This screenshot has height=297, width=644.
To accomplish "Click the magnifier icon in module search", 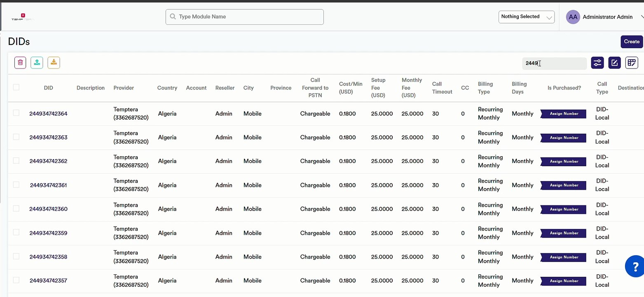I will 173,17.
